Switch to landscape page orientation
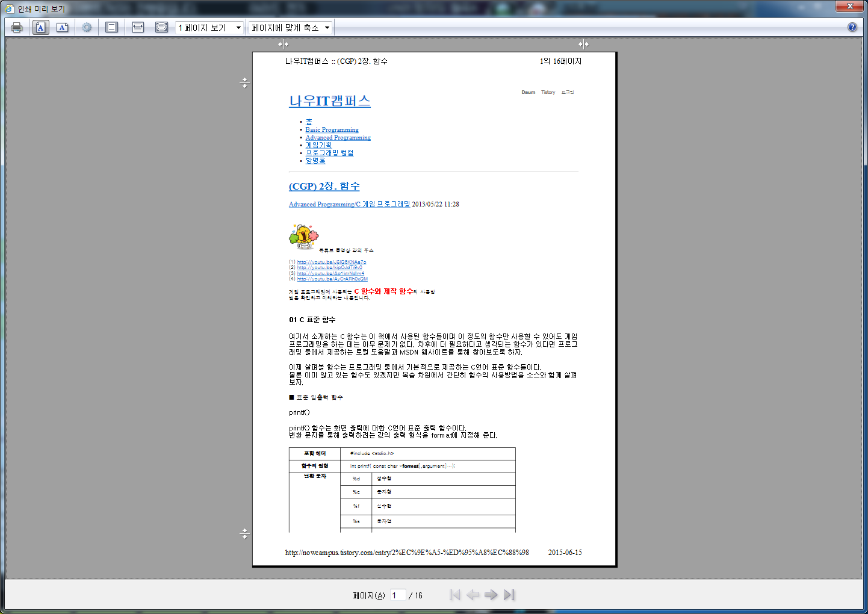This screenshot has height=614, width=868. [x=63, y=28]
